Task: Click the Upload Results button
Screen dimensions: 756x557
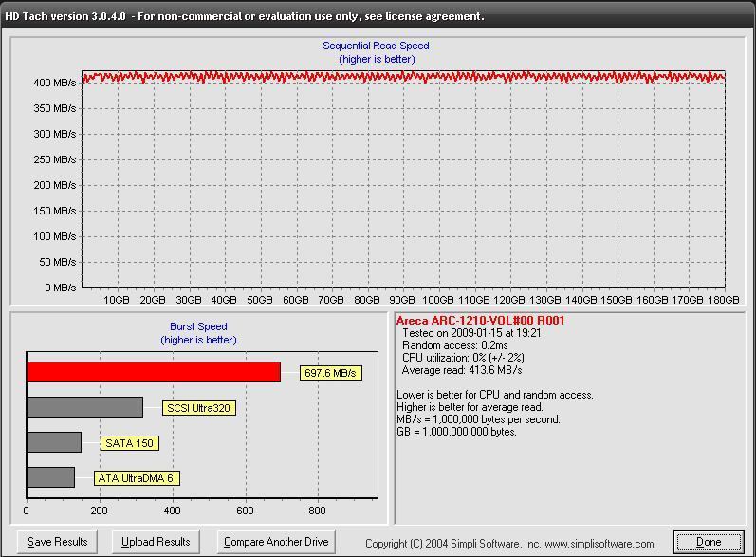Action: point(156,542)
